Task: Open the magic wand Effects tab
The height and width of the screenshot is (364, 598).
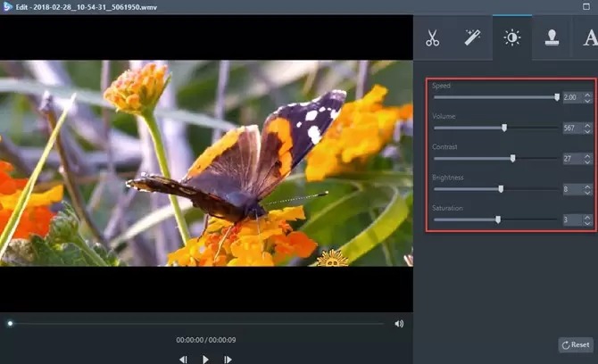Action: coord(472,38)
